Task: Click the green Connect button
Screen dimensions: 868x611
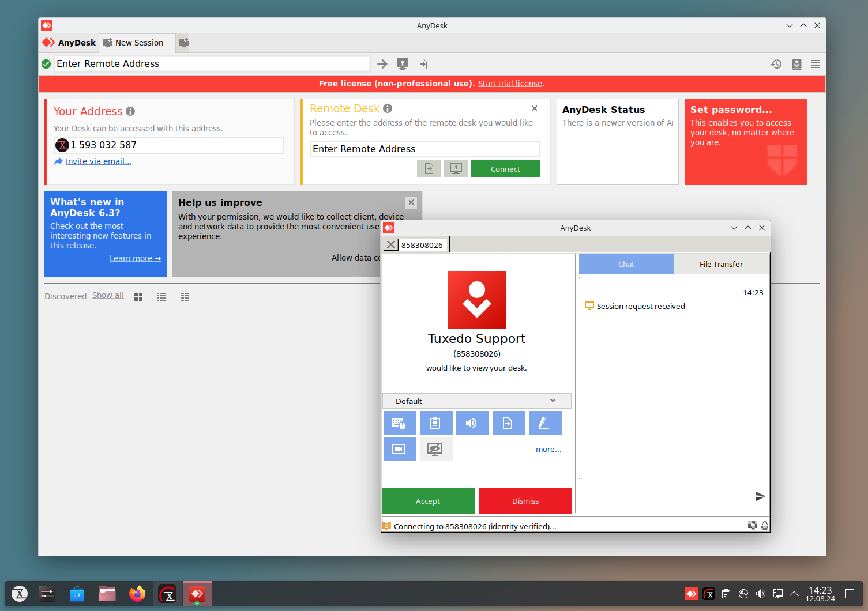Action: click(506, 169)
